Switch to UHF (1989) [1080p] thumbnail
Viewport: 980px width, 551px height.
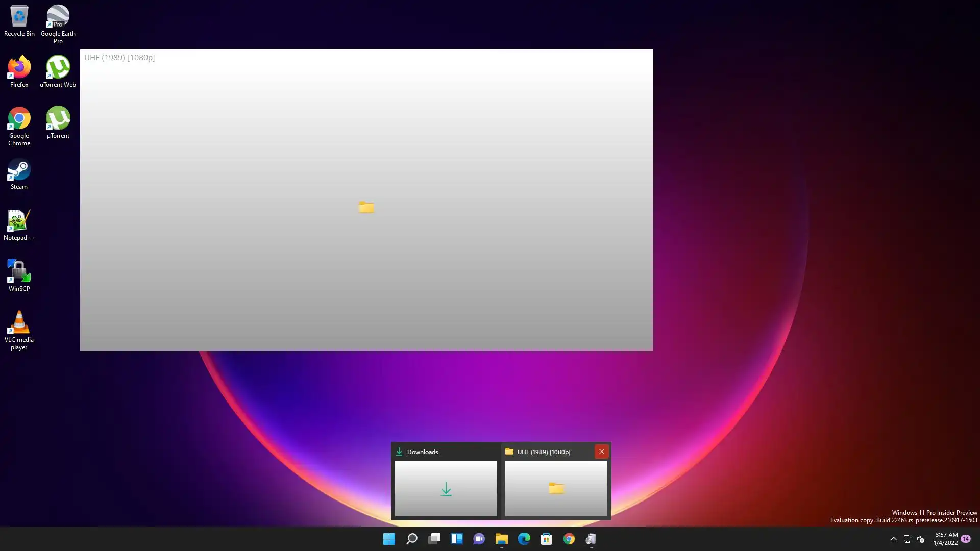coord(556,488)
